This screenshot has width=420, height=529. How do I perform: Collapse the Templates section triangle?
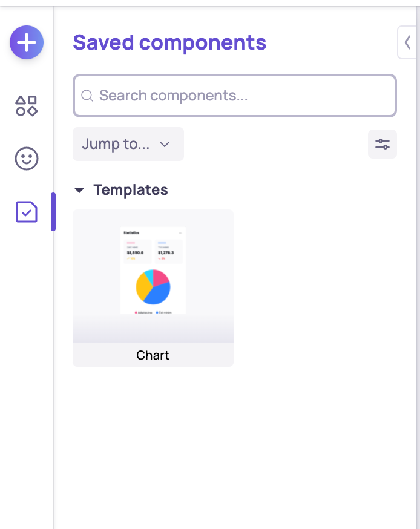point(79,190)
